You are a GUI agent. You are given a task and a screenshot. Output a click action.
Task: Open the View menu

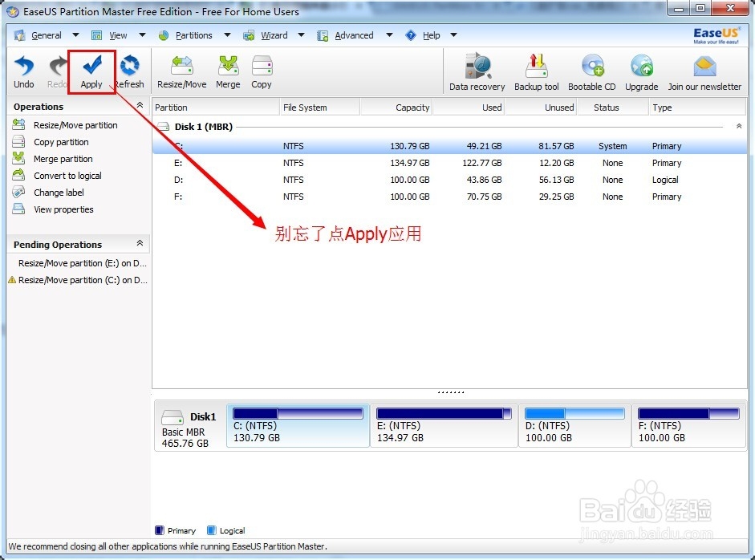118,35
